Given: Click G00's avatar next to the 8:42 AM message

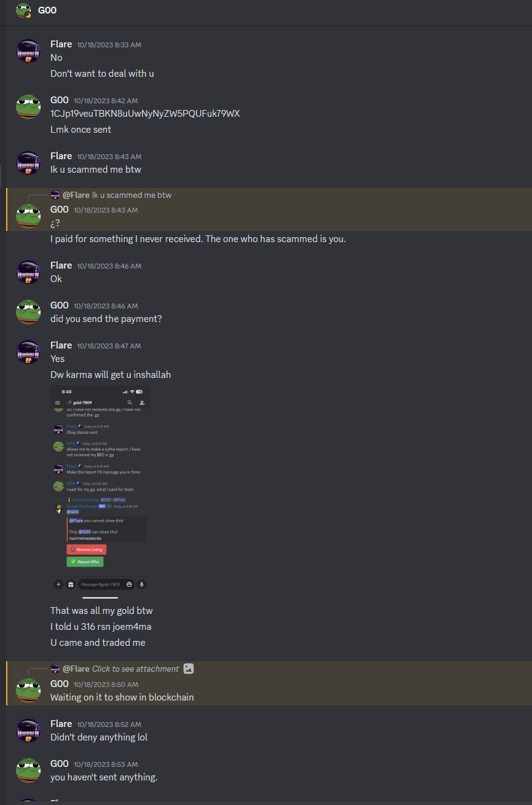Looking at the screenshot, I should 28,107.
